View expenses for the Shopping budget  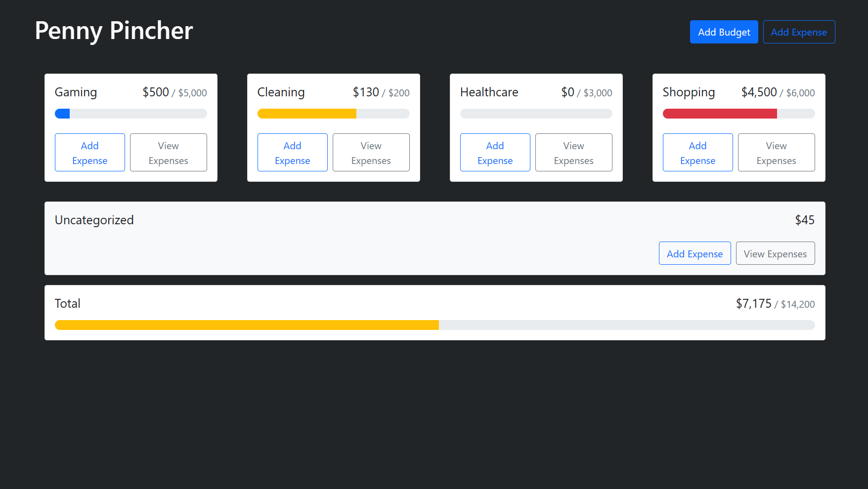(x=776, y=152)
